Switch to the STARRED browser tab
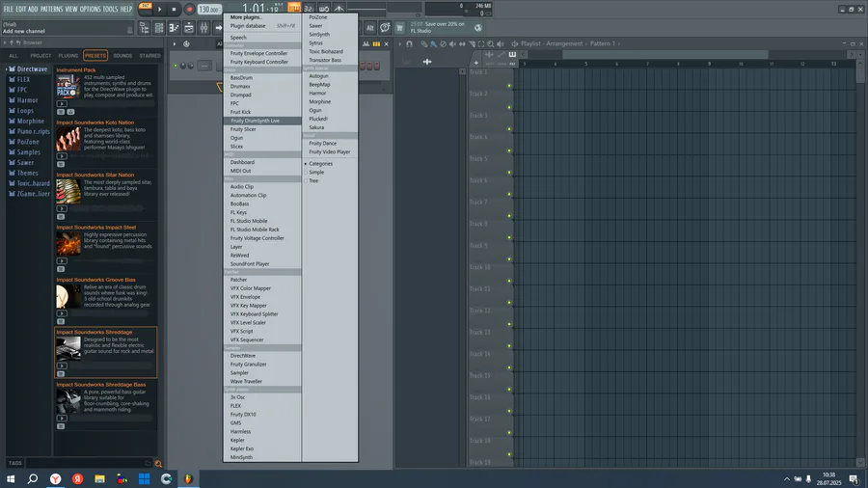 point(150,56)
